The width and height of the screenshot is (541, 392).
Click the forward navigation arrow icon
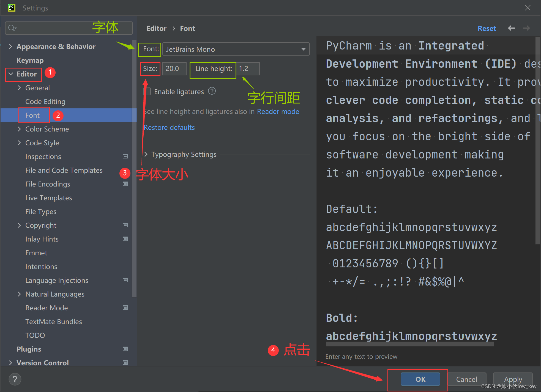click(526, 29)
